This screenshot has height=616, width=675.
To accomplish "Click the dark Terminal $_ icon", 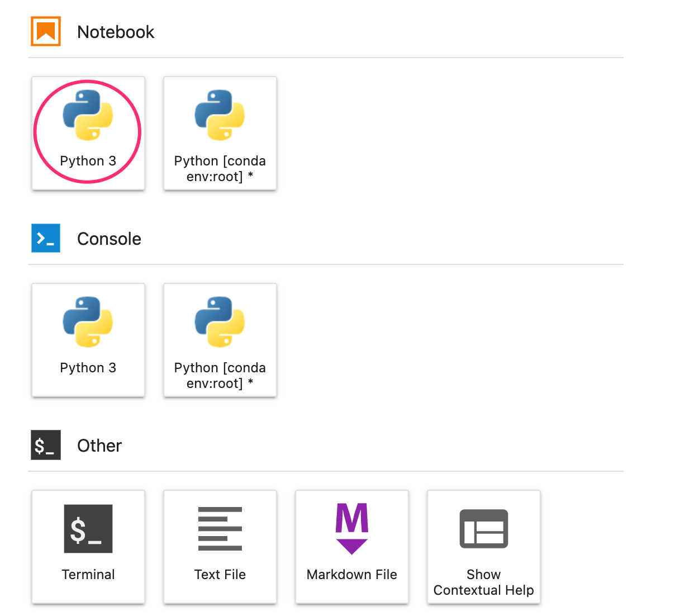I will pos(88,528).
